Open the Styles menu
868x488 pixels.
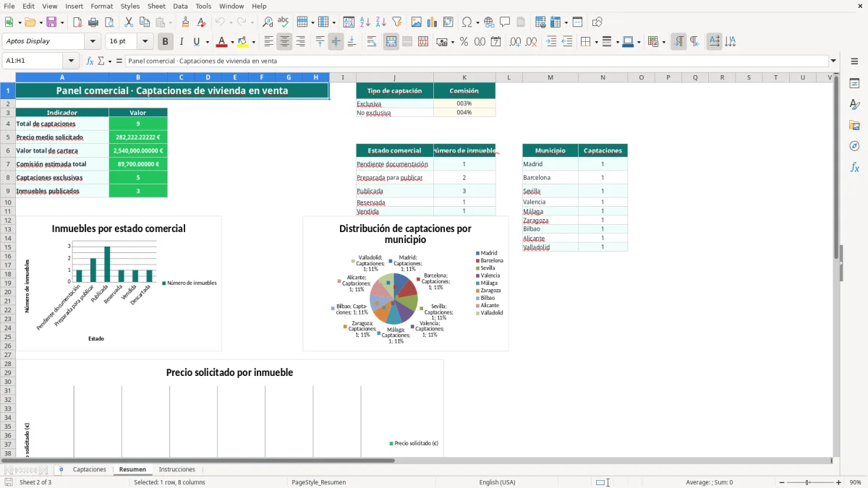pos(130,6)
